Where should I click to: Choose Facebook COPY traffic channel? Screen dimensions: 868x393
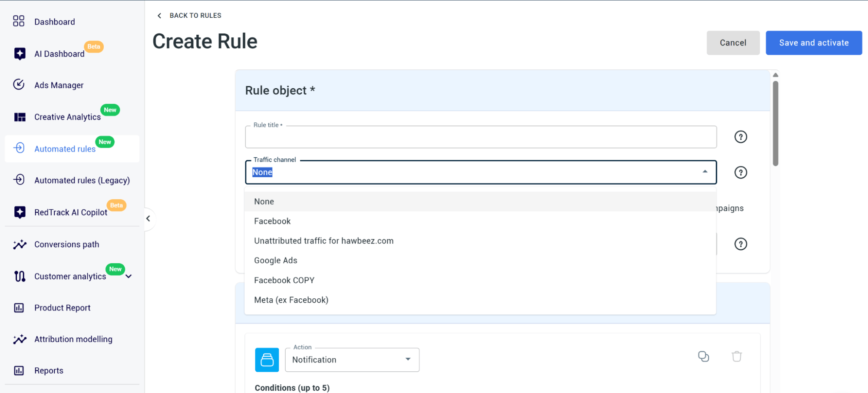click(480, 280)
